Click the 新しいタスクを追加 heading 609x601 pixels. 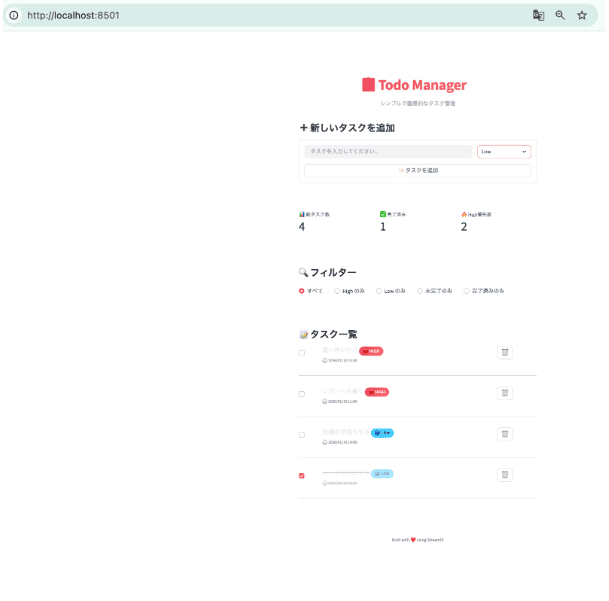(352, 128)
